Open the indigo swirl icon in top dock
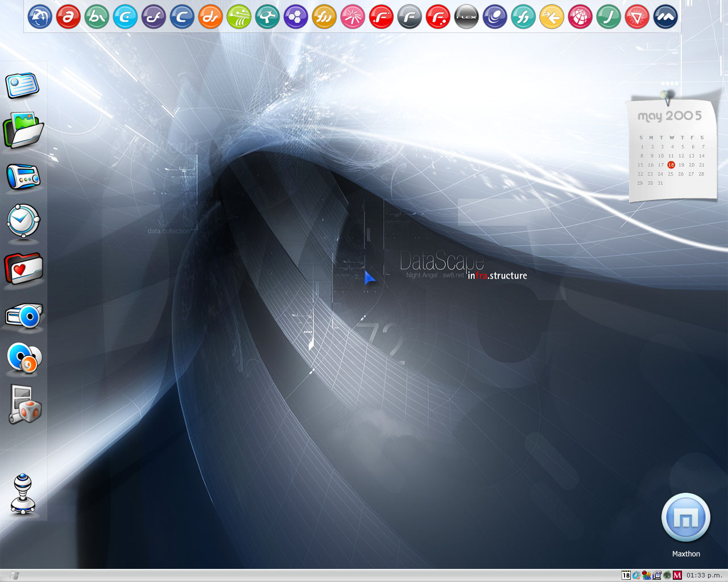Viewport: 728px width, 582px height. point(495,17)
